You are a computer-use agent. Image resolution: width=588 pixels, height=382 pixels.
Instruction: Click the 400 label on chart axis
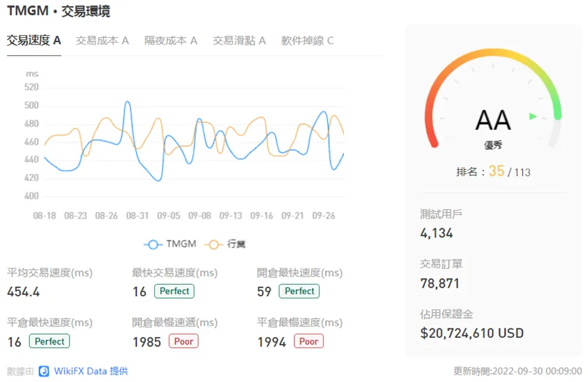pyautogui.click(x=31, y=196)
